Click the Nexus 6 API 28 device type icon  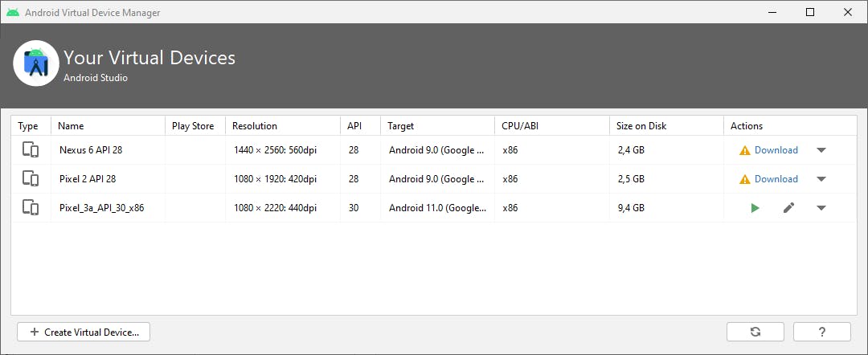coord(31,150)
